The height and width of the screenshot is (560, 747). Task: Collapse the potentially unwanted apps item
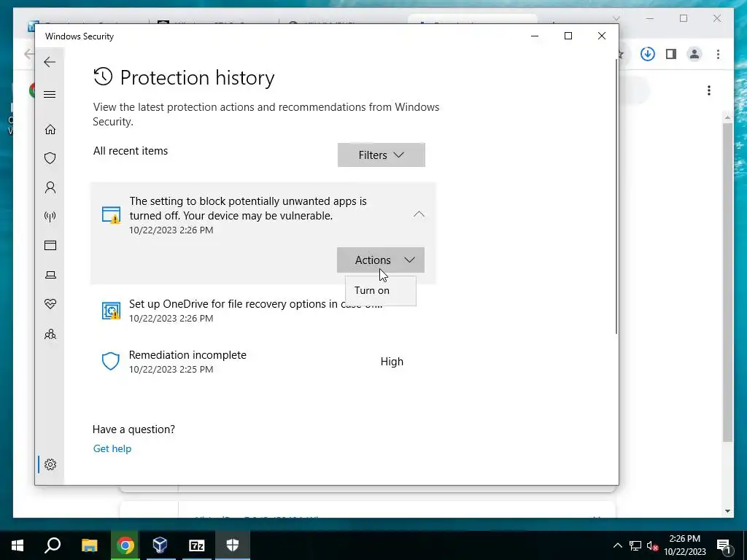(x=419, y=214)
